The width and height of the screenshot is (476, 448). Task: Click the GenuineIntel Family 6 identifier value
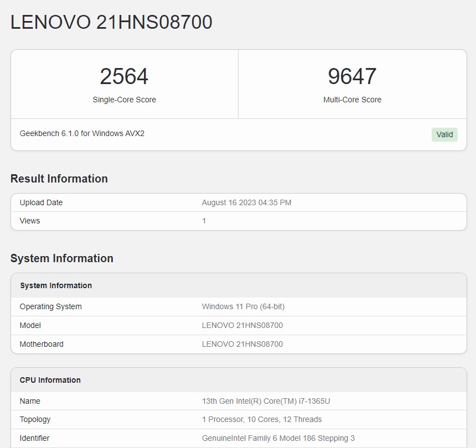[x=278, y=438]
